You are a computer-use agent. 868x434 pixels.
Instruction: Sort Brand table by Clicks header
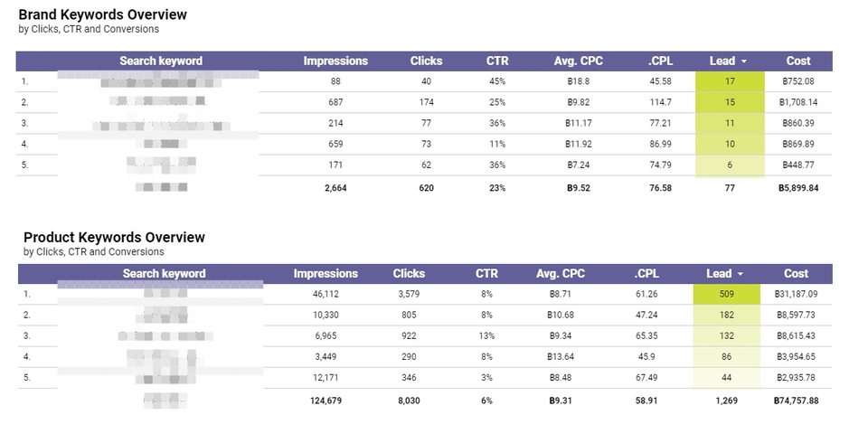[426, 61]
